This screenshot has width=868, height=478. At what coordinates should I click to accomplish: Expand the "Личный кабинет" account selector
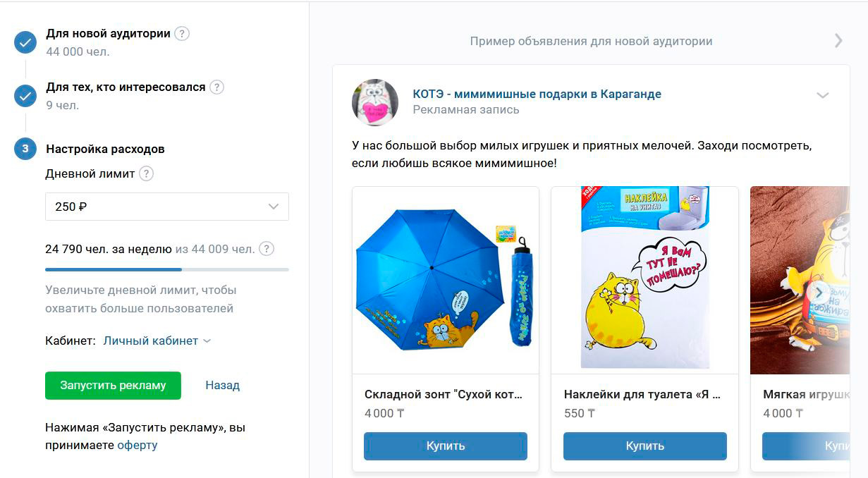pyautogui.click(x=157, y=341)
